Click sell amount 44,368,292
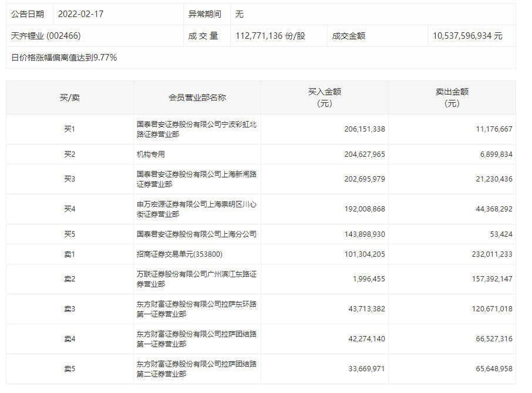The image size is (532, 393). [x=494, y=209]
